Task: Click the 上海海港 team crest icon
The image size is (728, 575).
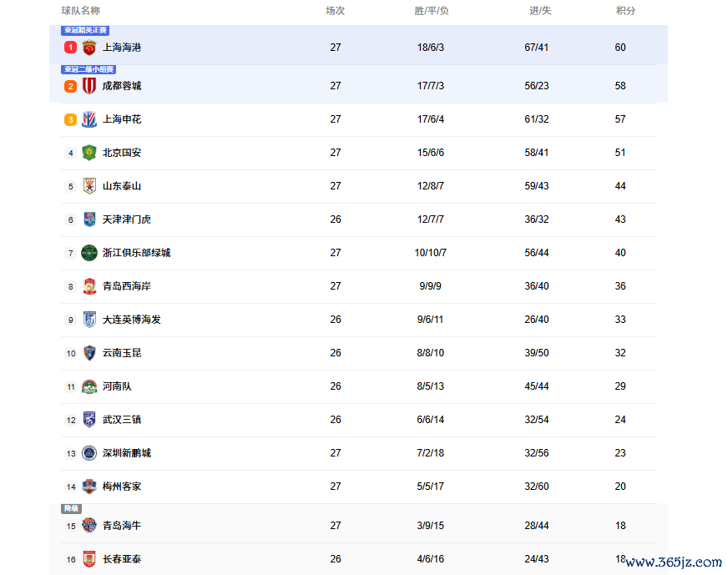Action: point(89,48)
